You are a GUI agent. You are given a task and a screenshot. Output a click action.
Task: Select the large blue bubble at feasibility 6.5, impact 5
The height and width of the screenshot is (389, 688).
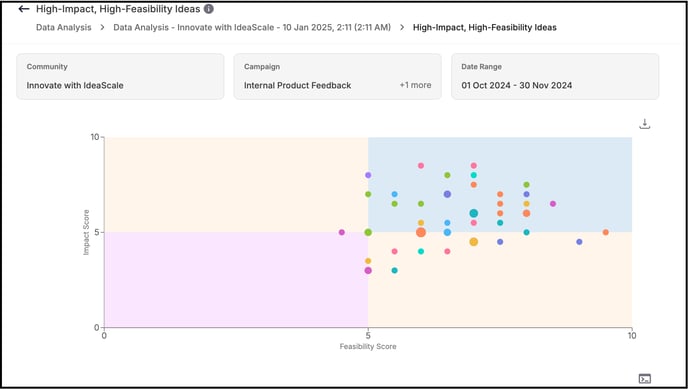[x=447, y=232]
